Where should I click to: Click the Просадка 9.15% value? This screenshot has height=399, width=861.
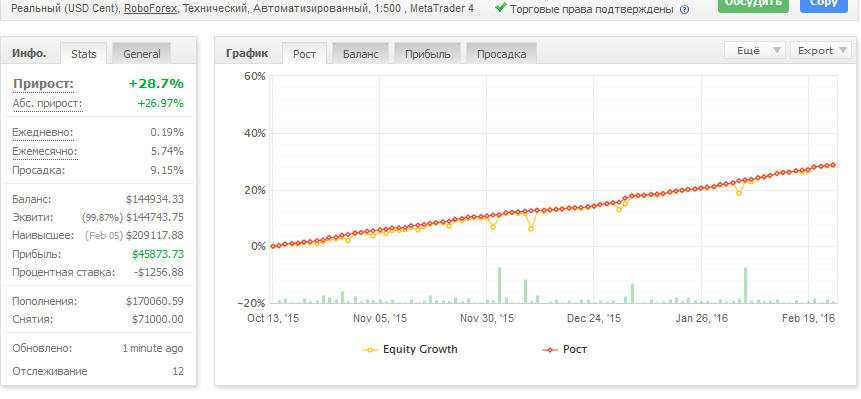point(166,170)
